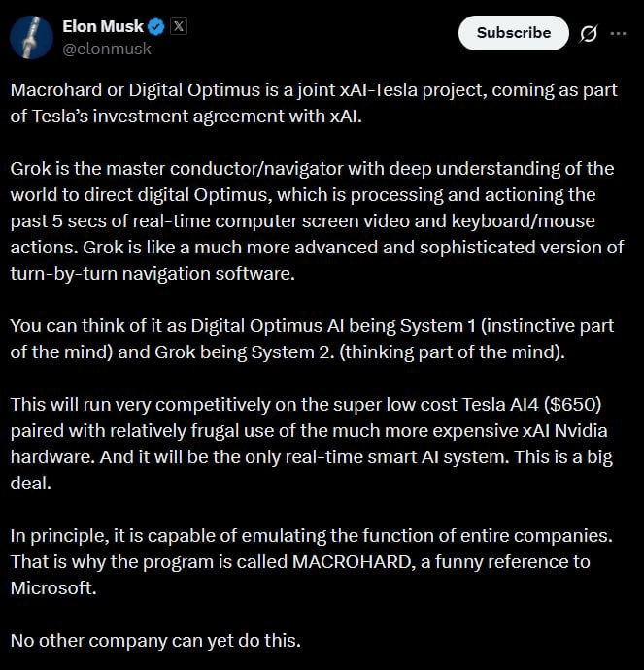
Task: Click Elon Musk's profile avatar
Action: click(x=31, y=37)
